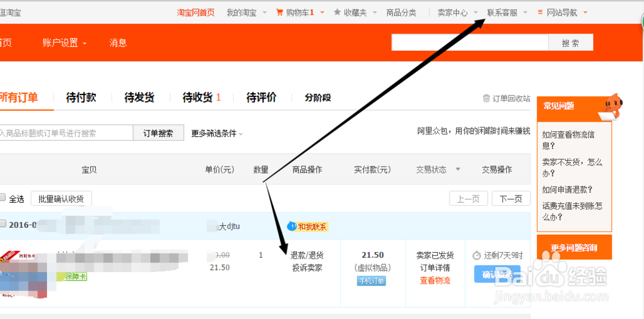644x319 pixels.
Task: Click the countdown clock icon
Action: (477, 255)
